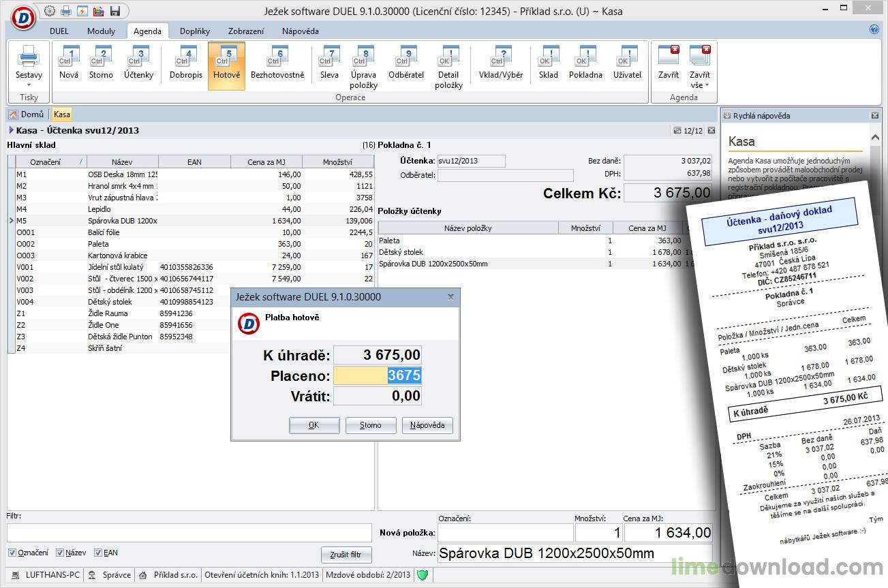Click the settings gear in quick access toolbar

pyautogui.click(x=50, y=11)
